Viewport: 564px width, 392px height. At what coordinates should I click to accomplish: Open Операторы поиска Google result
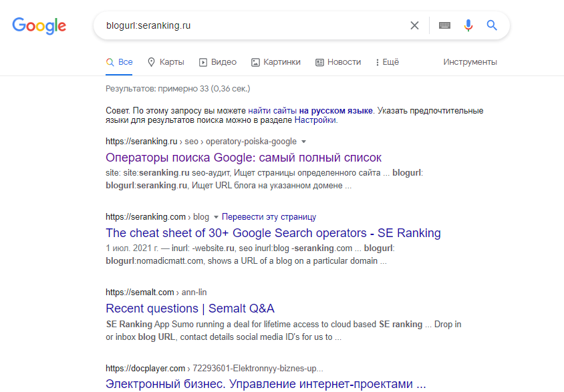click(x=243, y=158)
